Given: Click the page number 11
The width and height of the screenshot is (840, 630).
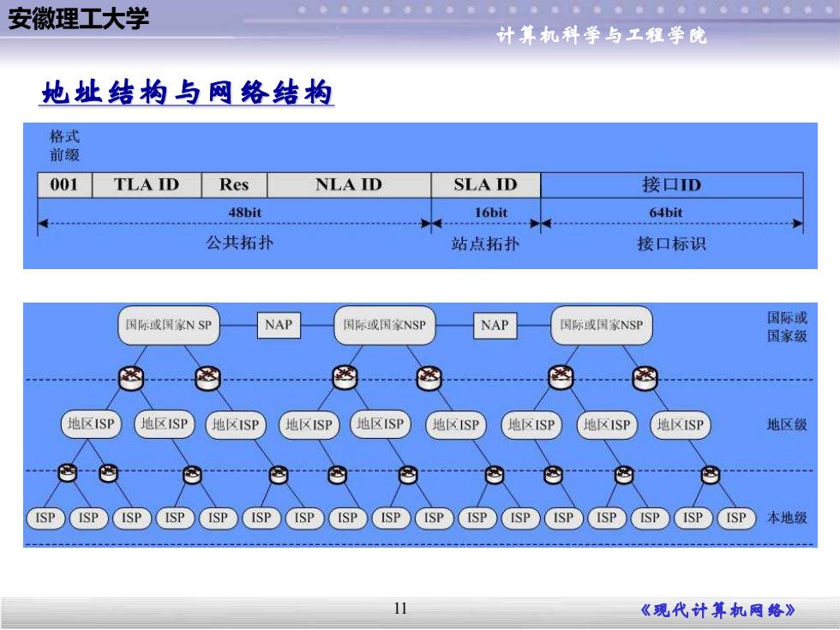Looking at the screenshot, I should tap(400, 609).
